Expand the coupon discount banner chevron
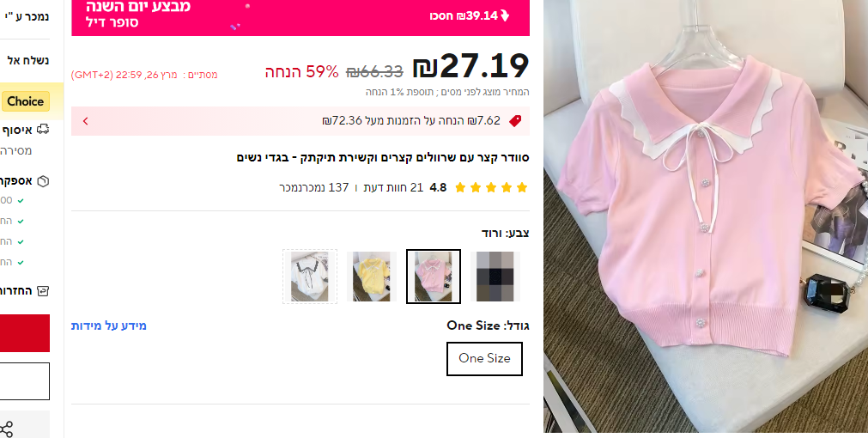Viewport: 868px width, 438px height. [x=85, y=121]
